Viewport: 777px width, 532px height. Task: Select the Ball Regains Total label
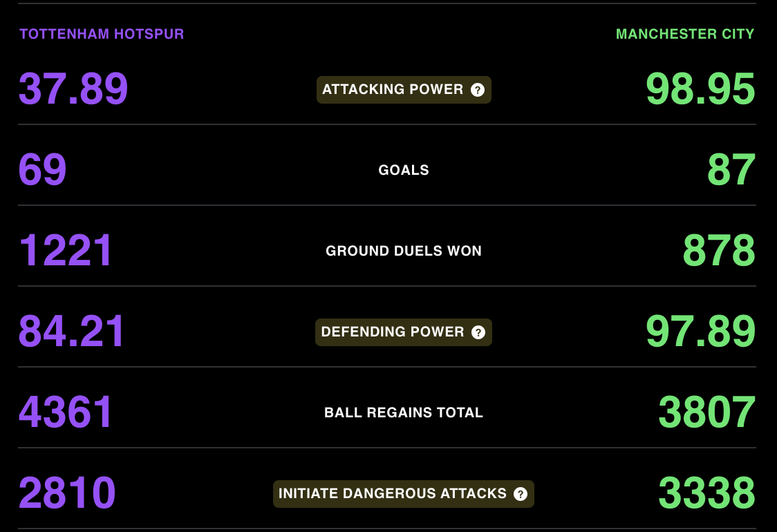tap(404, 412)
